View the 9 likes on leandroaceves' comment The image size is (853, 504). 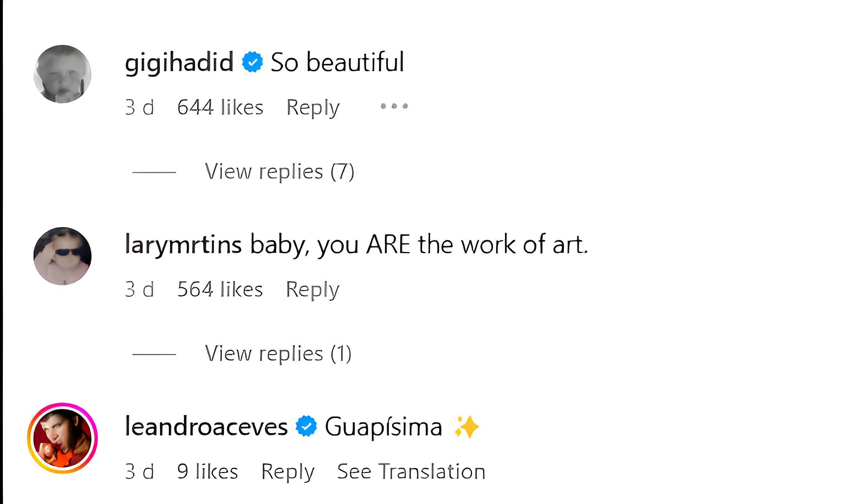207,472
